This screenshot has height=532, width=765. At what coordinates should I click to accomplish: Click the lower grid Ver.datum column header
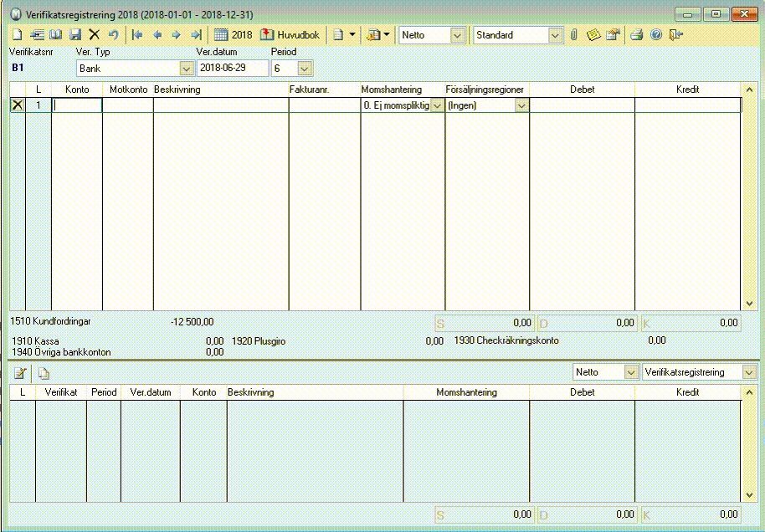click(151, 392)
